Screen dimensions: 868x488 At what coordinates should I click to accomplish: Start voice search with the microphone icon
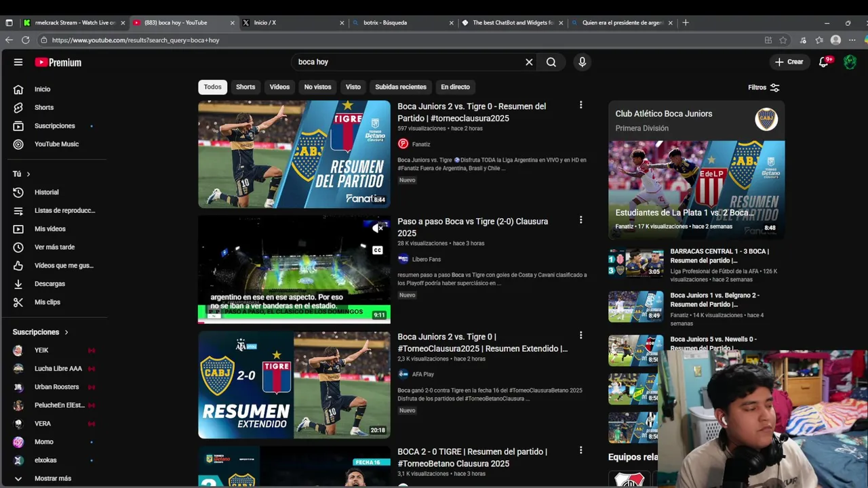coord(582,62)
